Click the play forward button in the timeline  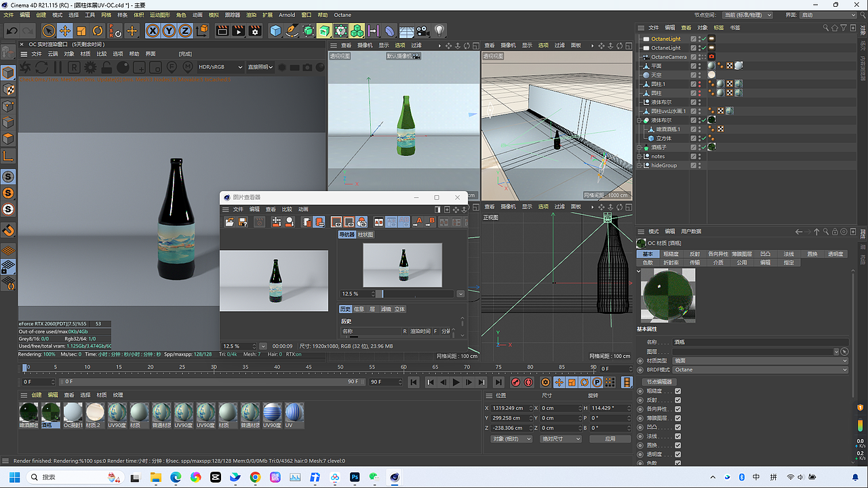456,382
